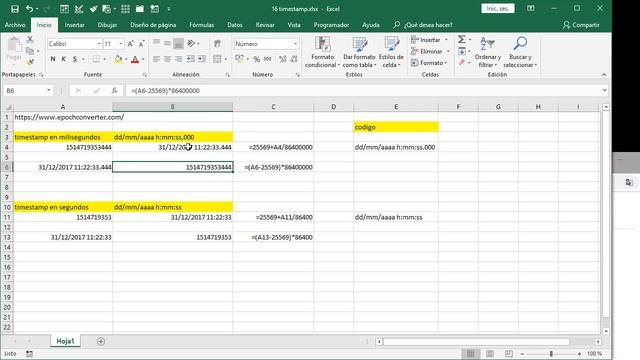The height and width of the screenshot is (360, 640).
Task: Align cell text to the left
Action: (156, 59)
